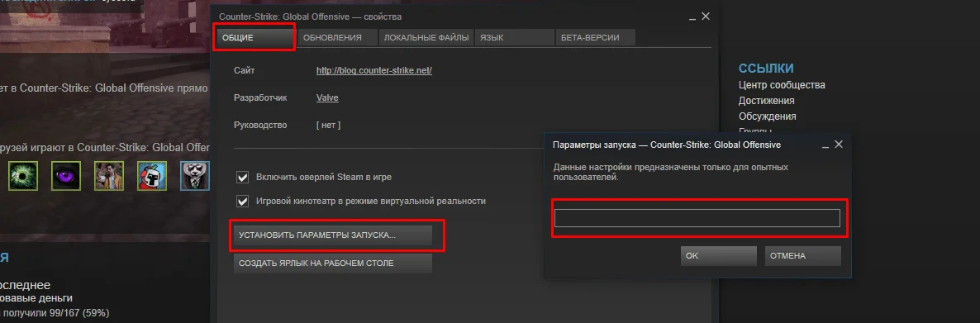Viewport: 980px width, 323px height.
Task: Click СОЗДАТЬ ЯРЛЫК НА РАБОЧЕМ СТОЛЕ button
Action: [333, 263]
